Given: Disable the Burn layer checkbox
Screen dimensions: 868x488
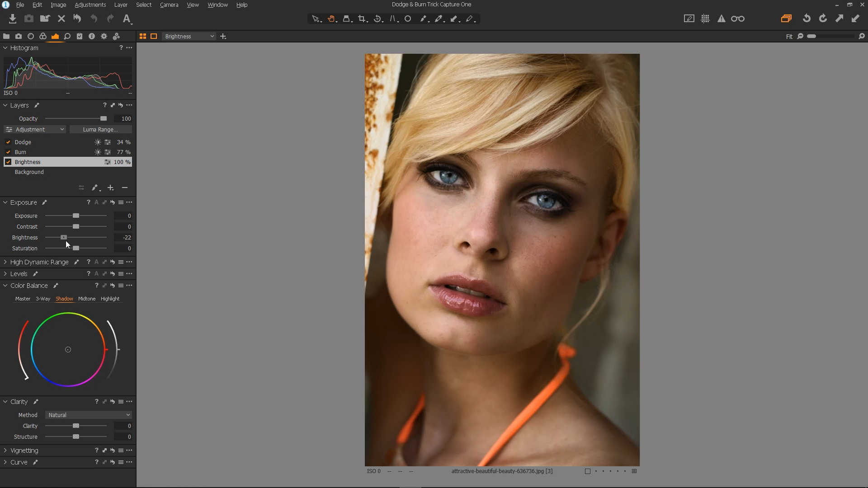Looking at the screenshot, I should click(x=8, y=152).
